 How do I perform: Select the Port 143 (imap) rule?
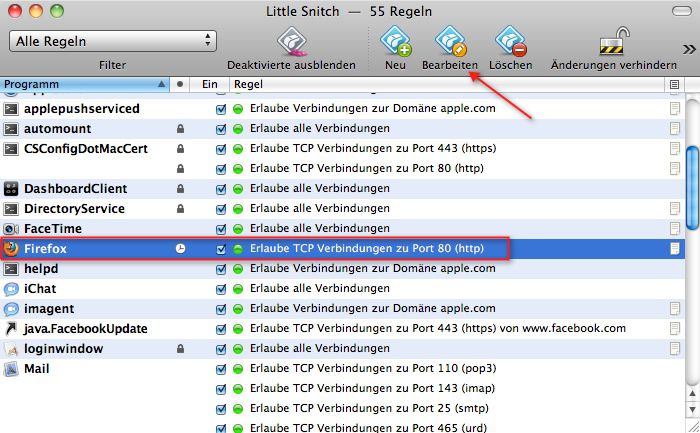[372, 388]
